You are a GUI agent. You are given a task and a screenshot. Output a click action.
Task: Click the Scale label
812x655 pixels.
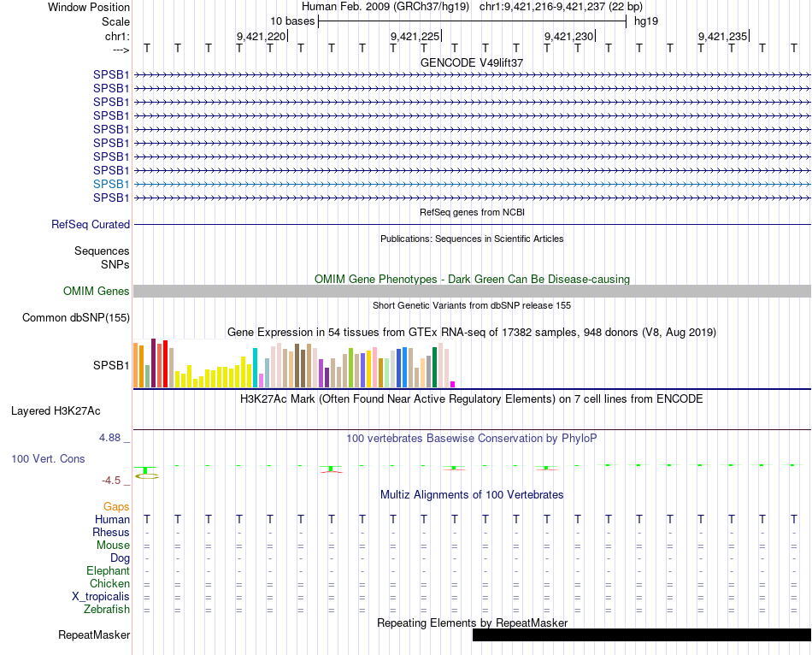tap(116, 21)
